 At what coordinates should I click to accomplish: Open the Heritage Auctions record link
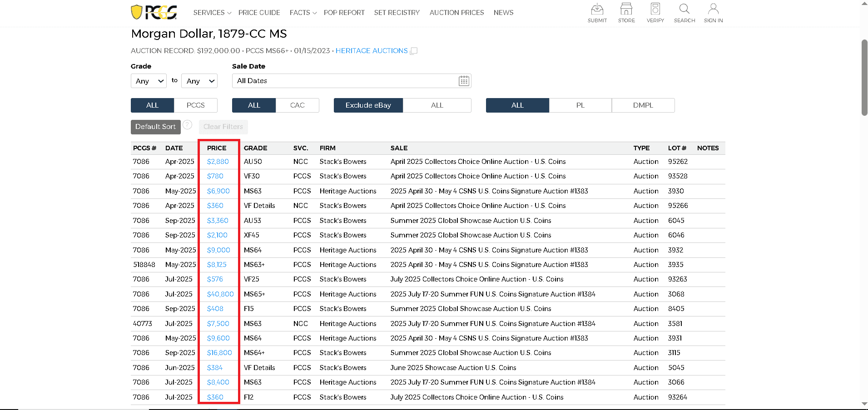tap(372, 51)
